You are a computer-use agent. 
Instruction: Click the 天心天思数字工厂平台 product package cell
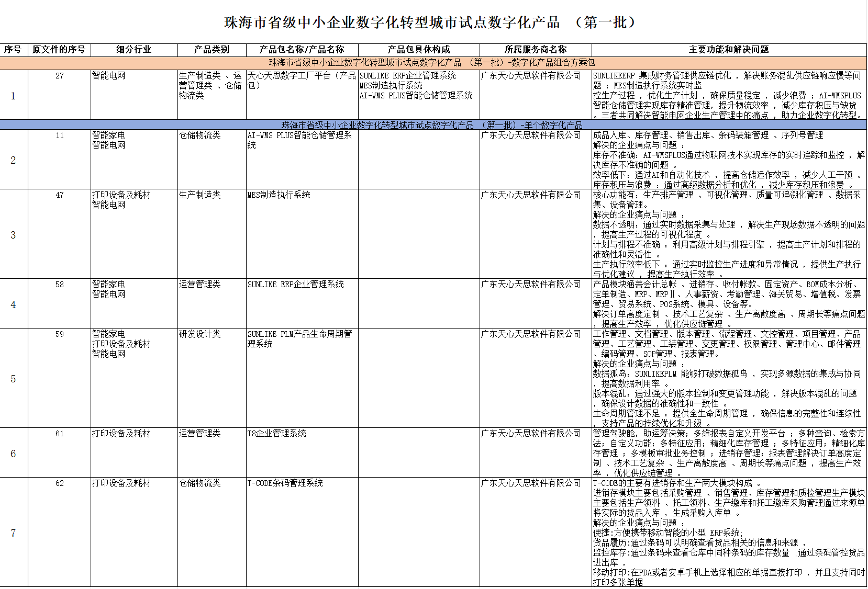tap(302, 95)
